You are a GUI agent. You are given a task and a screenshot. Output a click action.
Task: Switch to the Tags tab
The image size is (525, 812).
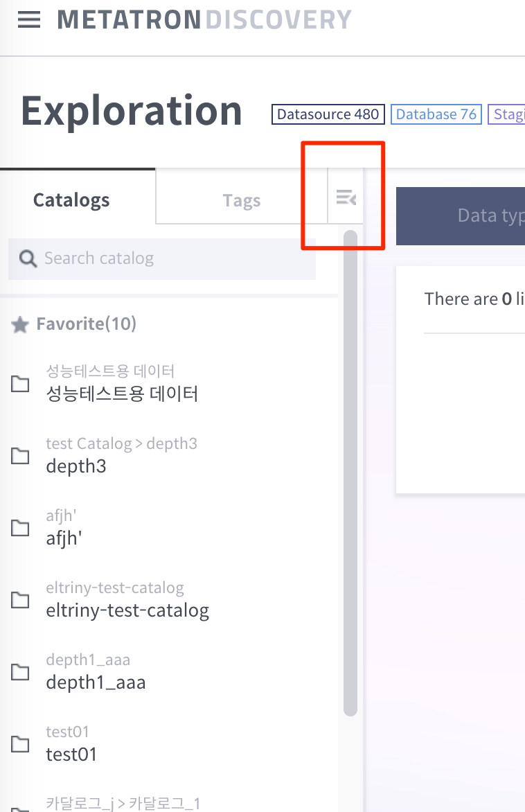pyautogui.click(x=241, y=200)
